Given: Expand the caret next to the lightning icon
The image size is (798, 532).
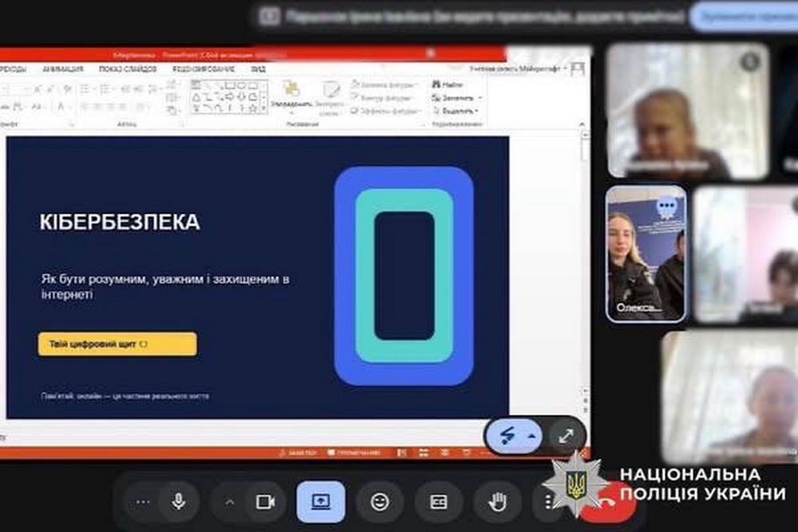Looking at the screenshot, I should [531, 435].
